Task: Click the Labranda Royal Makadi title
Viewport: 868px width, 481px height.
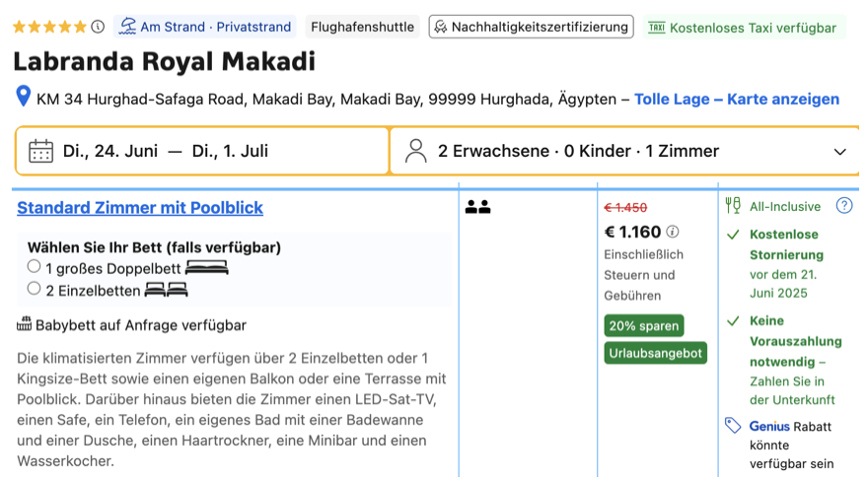Action: coord(165,61)
